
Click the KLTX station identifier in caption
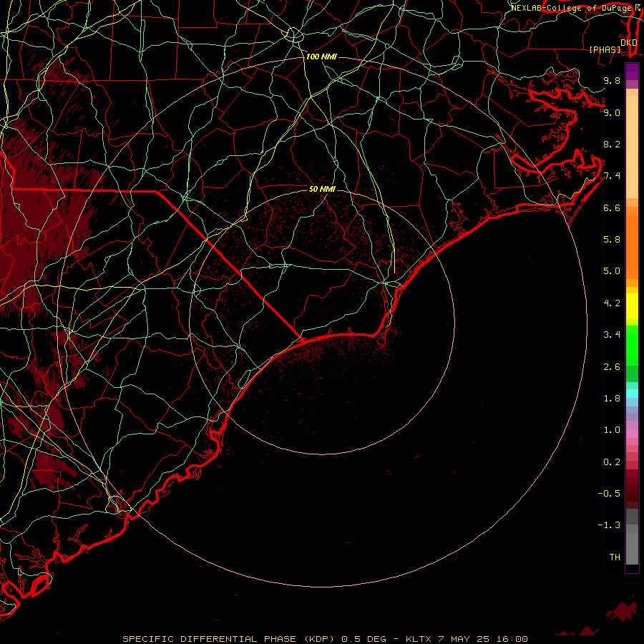pos(419,639)
